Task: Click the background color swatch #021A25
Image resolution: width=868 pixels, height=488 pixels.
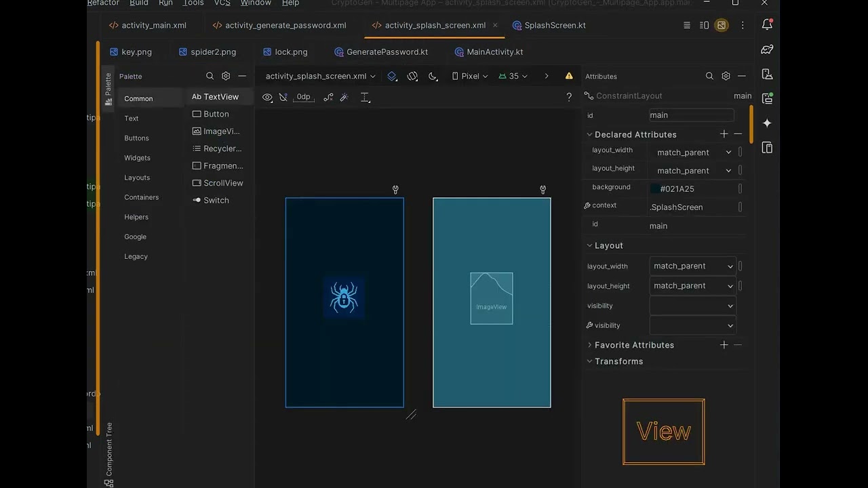Action: (x=654, y=189)
